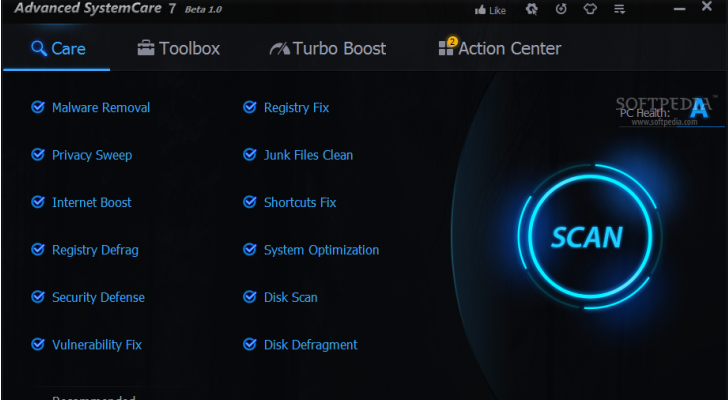This screenshot has width=728, height=400.
Task: Click the Privacy Sweep label
Action: tap(92, 155)
